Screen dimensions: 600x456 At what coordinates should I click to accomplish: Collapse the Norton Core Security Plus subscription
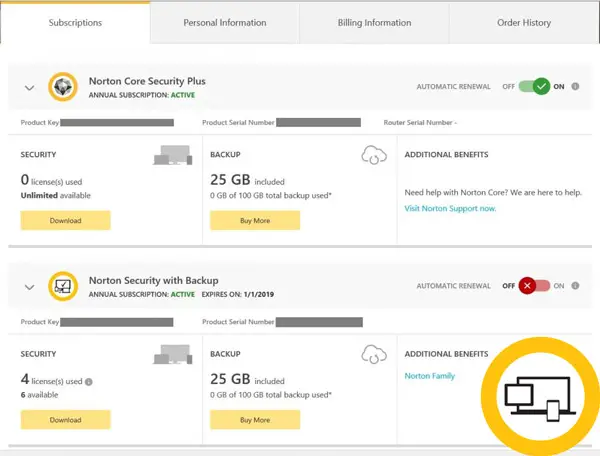[29, 88]
